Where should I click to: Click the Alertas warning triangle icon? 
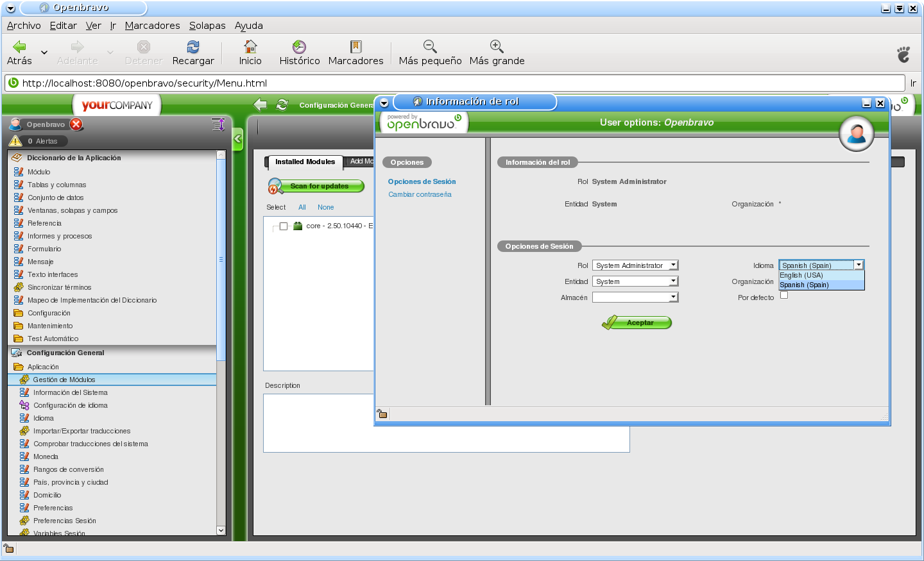pos(16,141)
